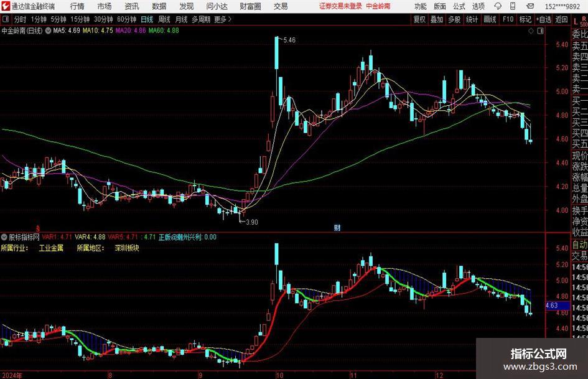588x379 pixels.
Task: Click the MA60: 4.88 label
Action: click(x=164, y=30)
